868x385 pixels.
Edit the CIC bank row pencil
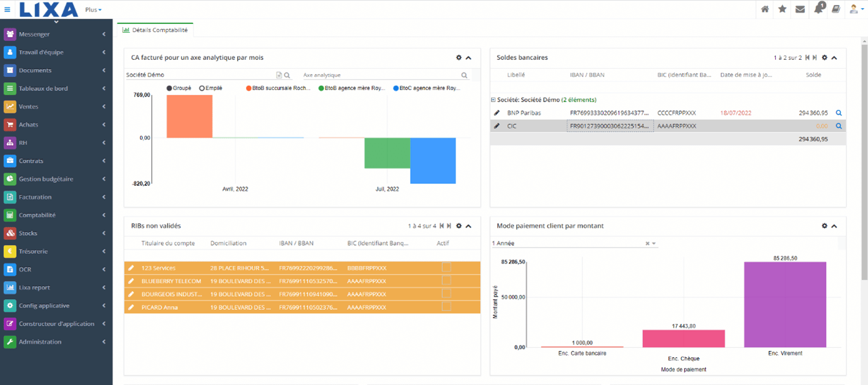click(496, 126)
